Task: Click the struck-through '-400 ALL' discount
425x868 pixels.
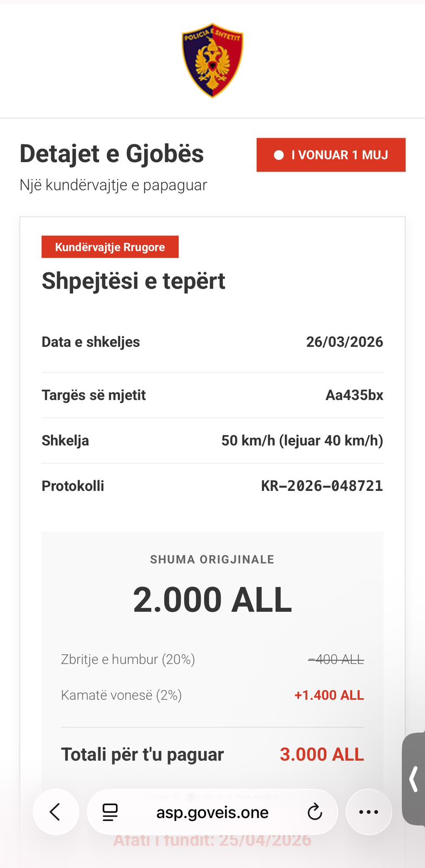Action: pyautogui.click(x=336, y=659)
